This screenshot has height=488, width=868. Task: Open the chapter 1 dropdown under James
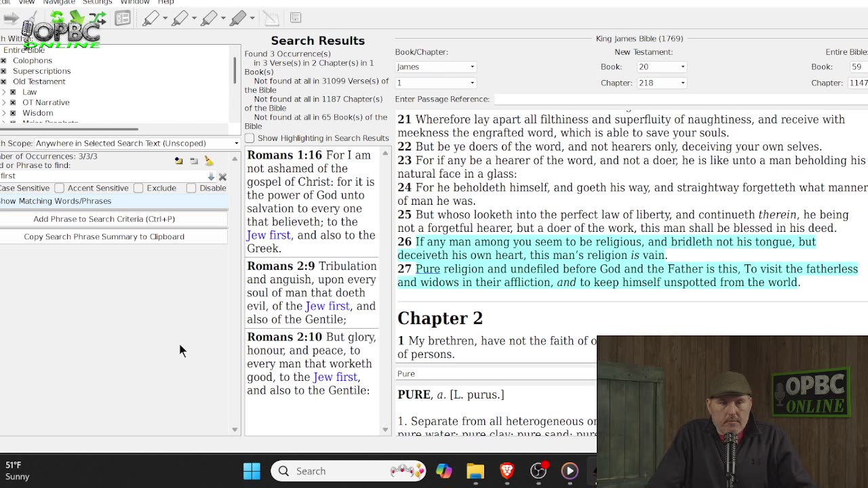click(435, 83)
